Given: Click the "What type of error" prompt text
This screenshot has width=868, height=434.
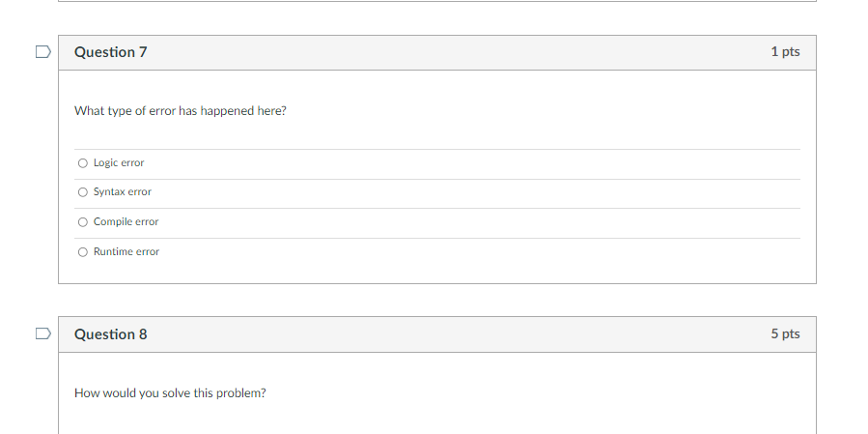Looking at the screenshot, I should click(181, 111).
